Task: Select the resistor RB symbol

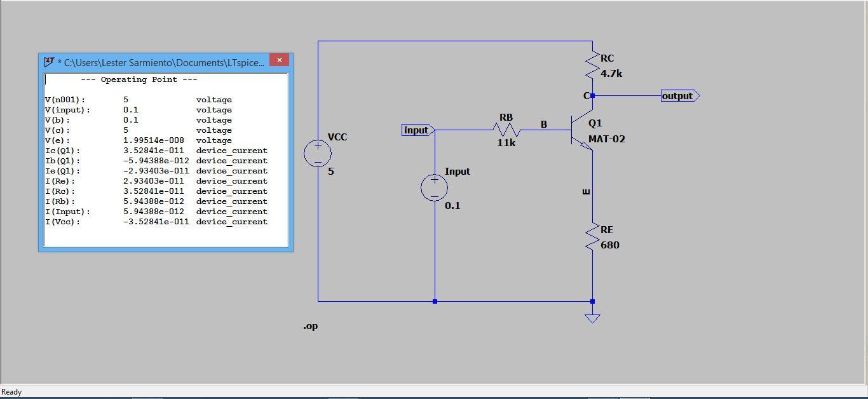Action: tap(506, 130)
